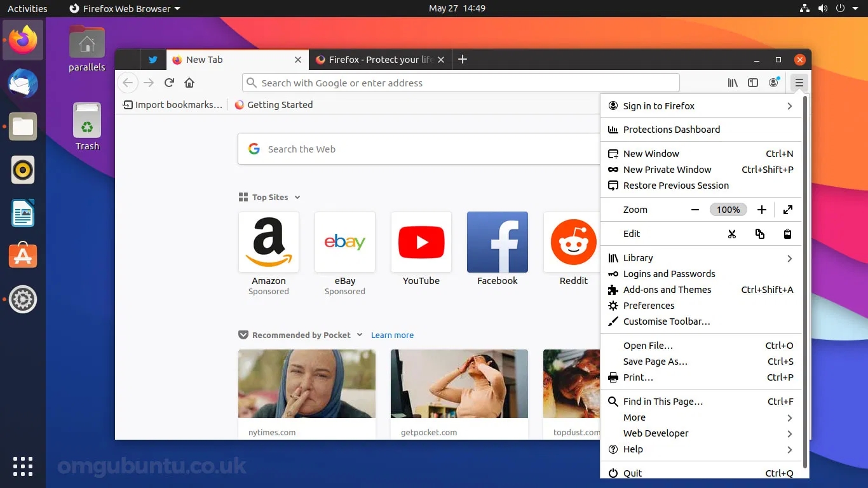Reload the current page
868x488 pixels.
[x=169, y=83]
